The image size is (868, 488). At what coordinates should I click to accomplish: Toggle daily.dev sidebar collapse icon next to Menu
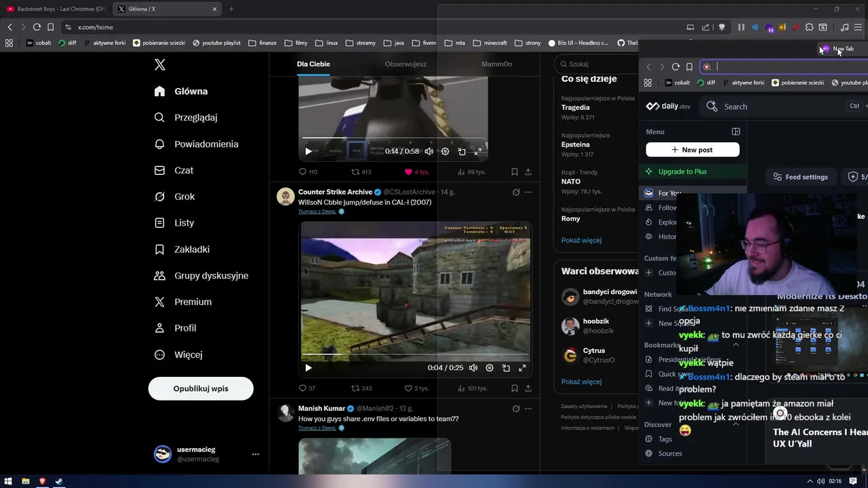click(736, 131)
